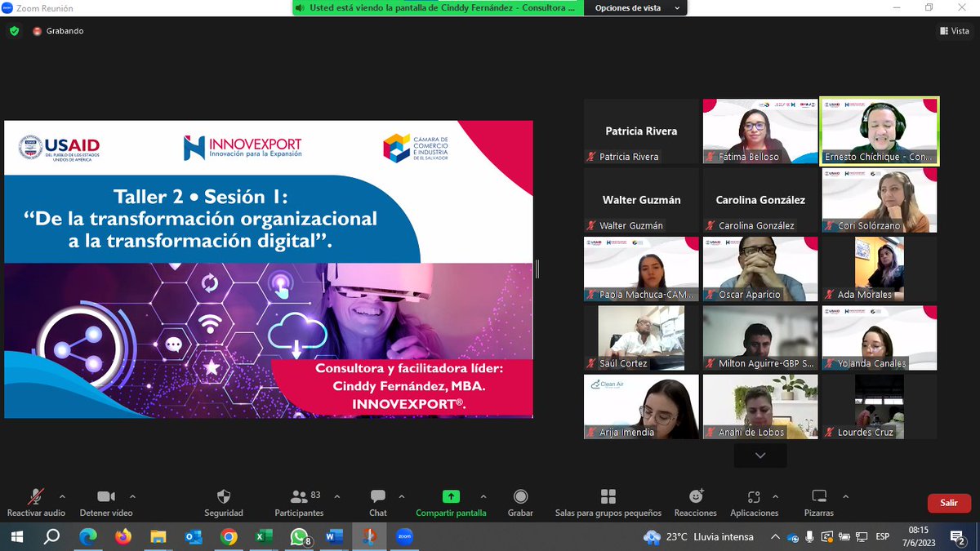Screen dimensions: 980x551
Task: Open Windows taskbar search
Action: tap(51, 536)
